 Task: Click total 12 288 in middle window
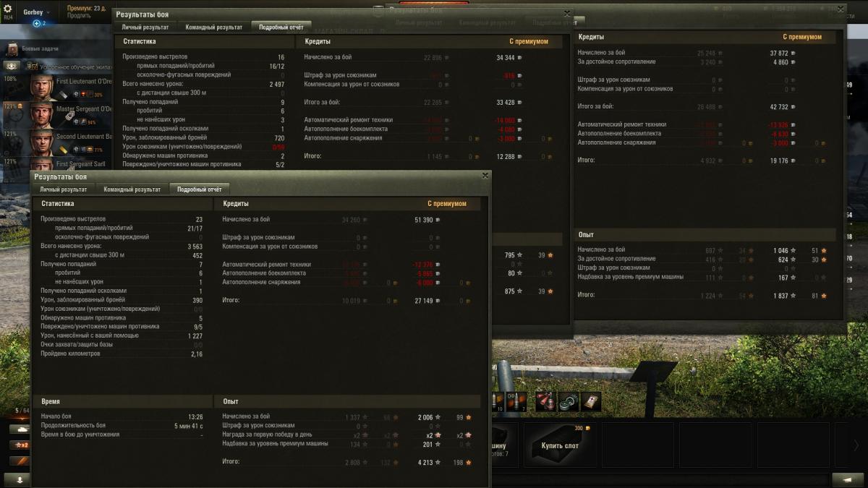(510, 156)
